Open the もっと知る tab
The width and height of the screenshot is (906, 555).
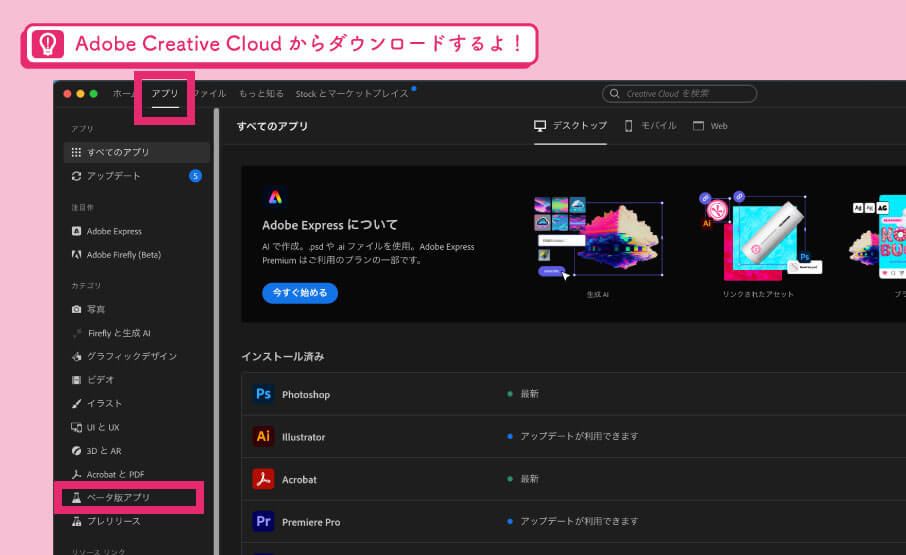261,94
